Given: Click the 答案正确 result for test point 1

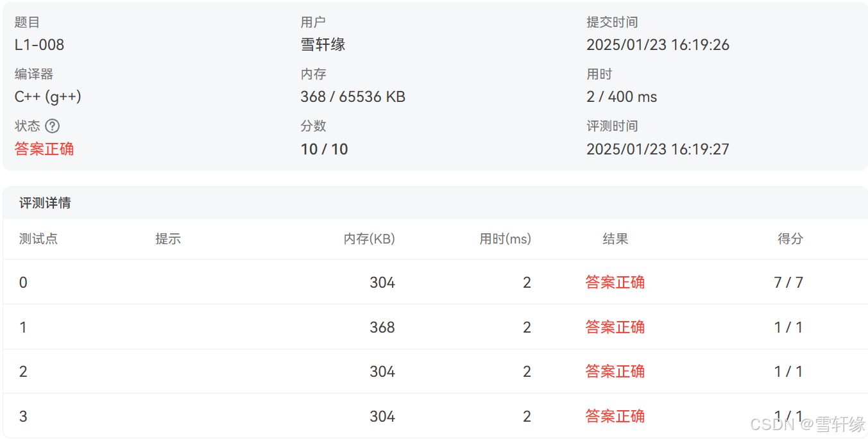Looking at the screenshot, I should pos(615,327).
